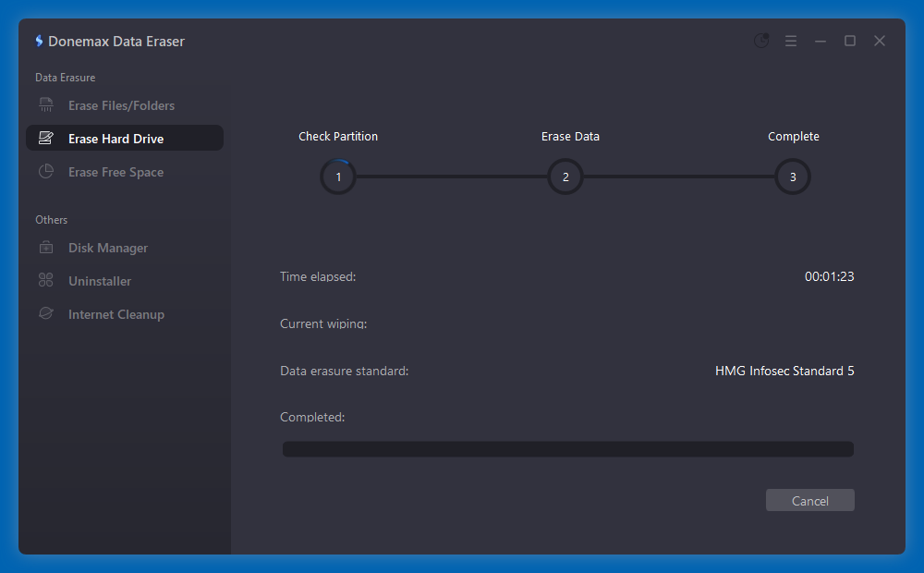The width and height of the screenshot is (924, 573).
Task: Click the HMG Infosec Standard 5 text
Action: (784, 371)
